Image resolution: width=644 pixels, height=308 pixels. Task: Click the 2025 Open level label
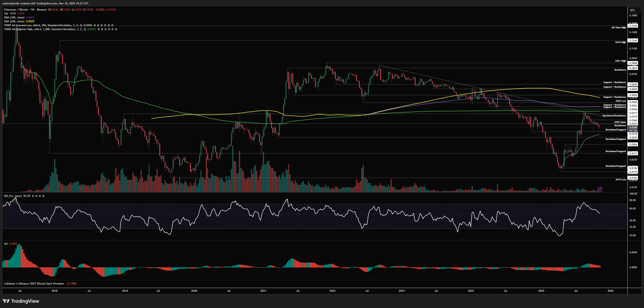[620, 122]
